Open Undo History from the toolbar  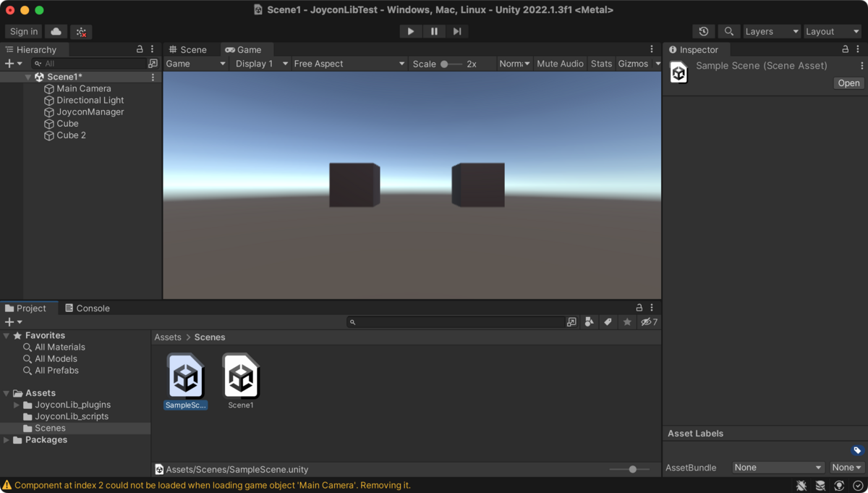(703, 31)
